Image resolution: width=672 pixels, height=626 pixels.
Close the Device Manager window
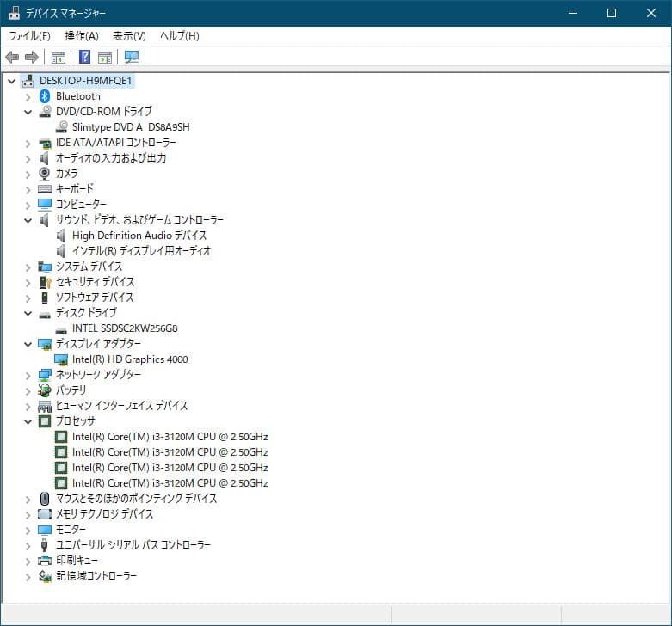651,13
